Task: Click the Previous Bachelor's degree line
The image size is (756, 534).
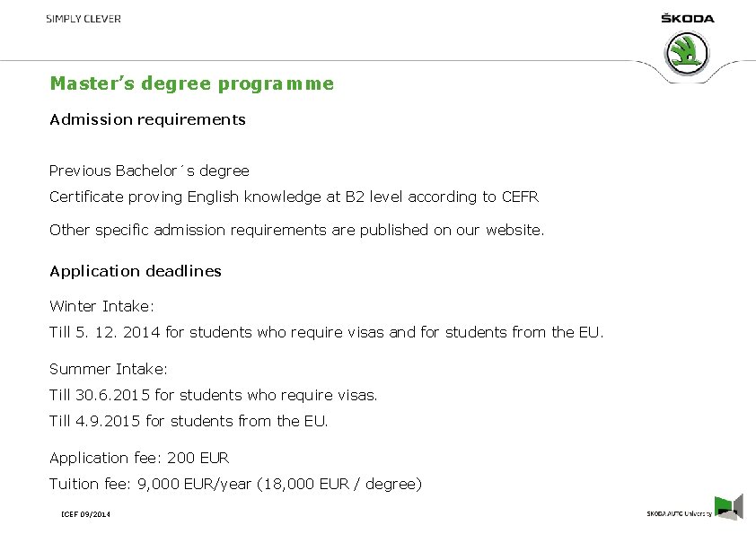Action: click(149, 171)
